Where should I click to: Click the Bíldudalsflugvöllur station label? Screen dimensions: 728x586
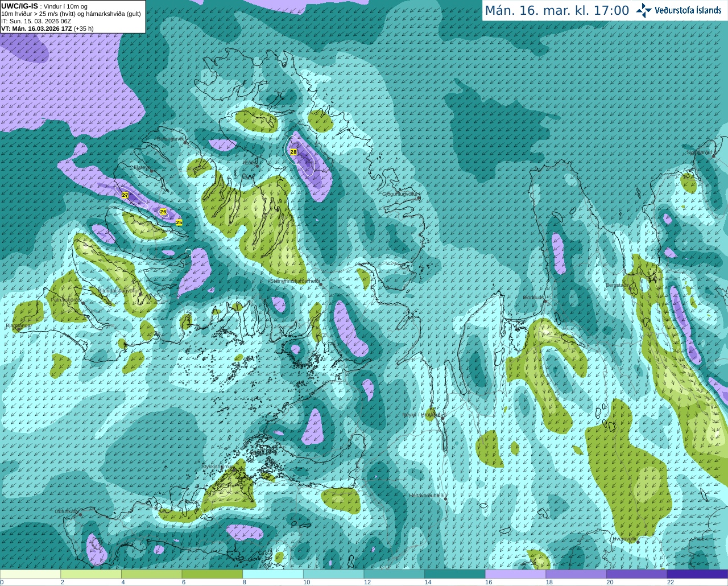click(x=118, y=290)
